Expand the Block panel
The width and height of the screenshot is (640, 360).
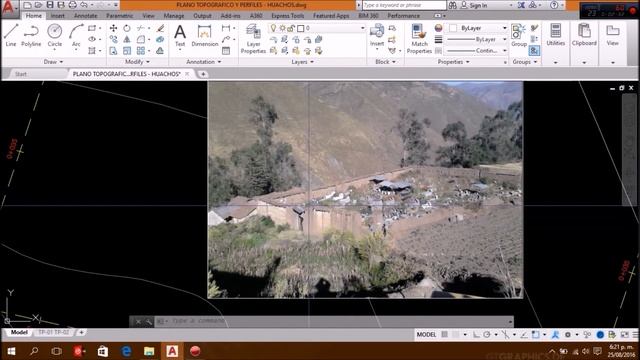coord(385,62)
